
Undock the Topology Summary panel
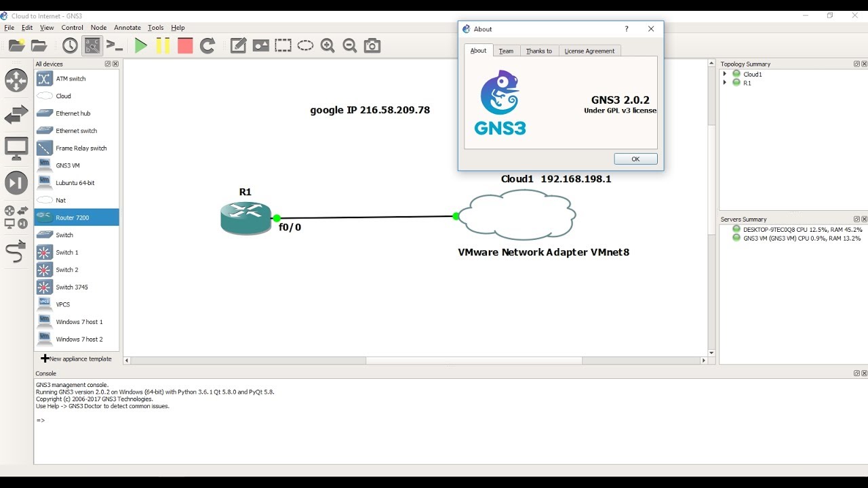856,64
